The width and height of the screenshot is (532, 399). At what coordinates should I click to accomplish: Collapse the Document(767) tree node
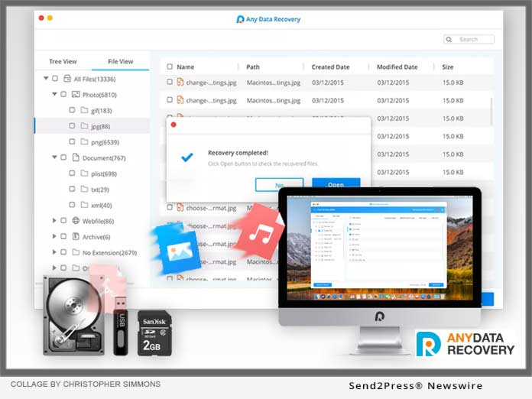54,157
